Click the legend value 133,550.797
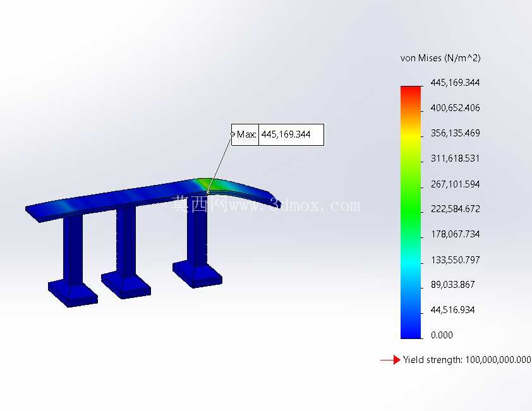Image resolution: width=532 pixels, height=411 pixels. click(x=455, y=259)
